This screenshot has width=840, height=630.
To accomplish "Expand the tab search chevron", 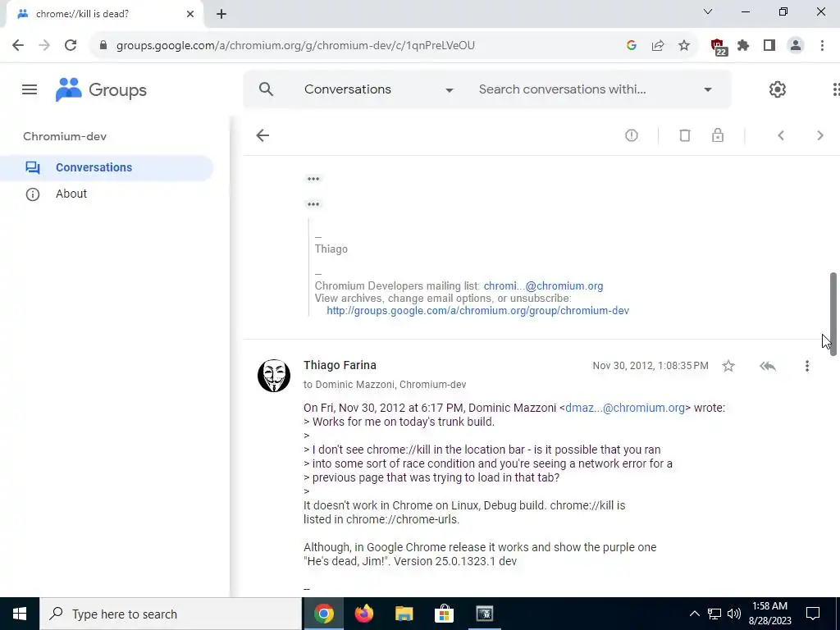I will [708, 11].
